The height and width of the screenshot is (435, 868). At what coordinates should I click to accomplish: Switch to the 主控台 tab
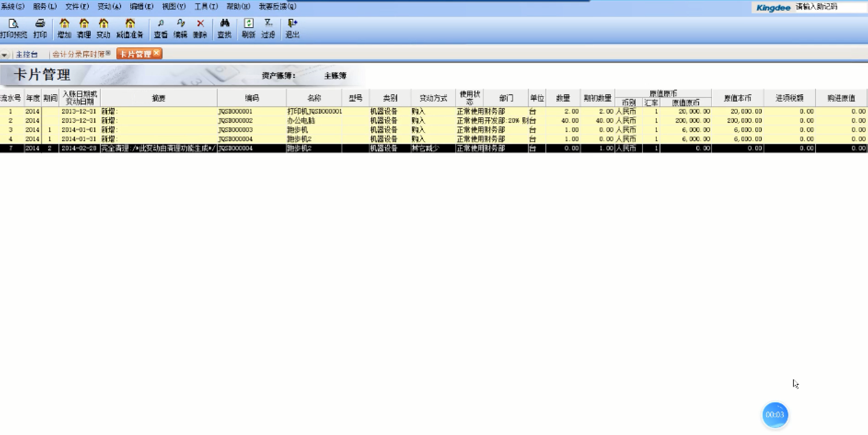[x=27, y=54]
